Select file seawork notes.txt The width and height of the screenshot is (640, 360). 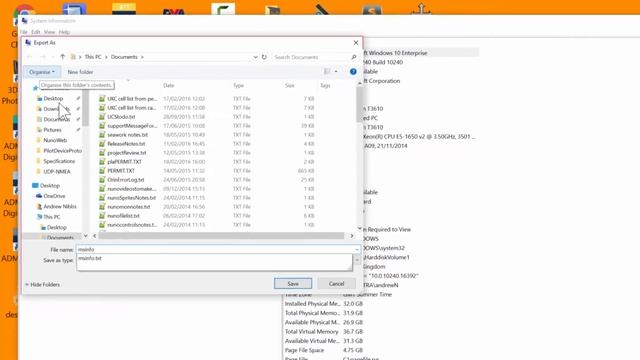point(127,135)
